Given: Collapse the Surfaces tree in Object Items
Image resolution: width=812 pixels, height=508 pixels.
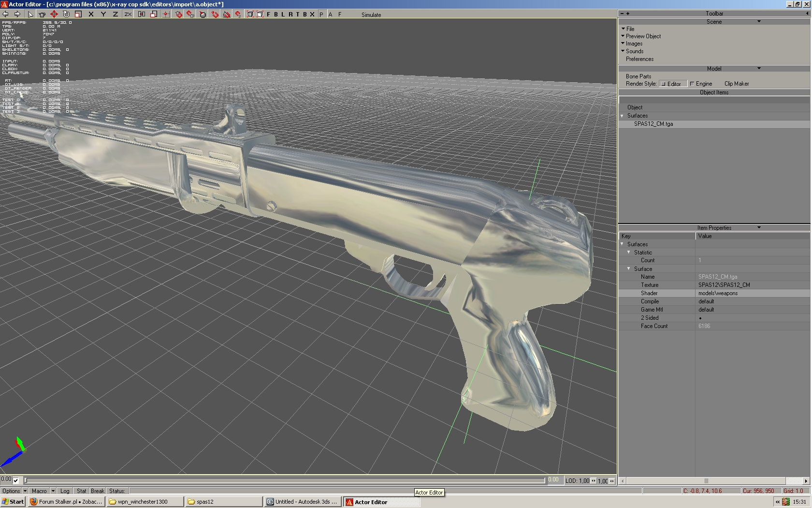Looking at the screenshot, I should 623,116.
